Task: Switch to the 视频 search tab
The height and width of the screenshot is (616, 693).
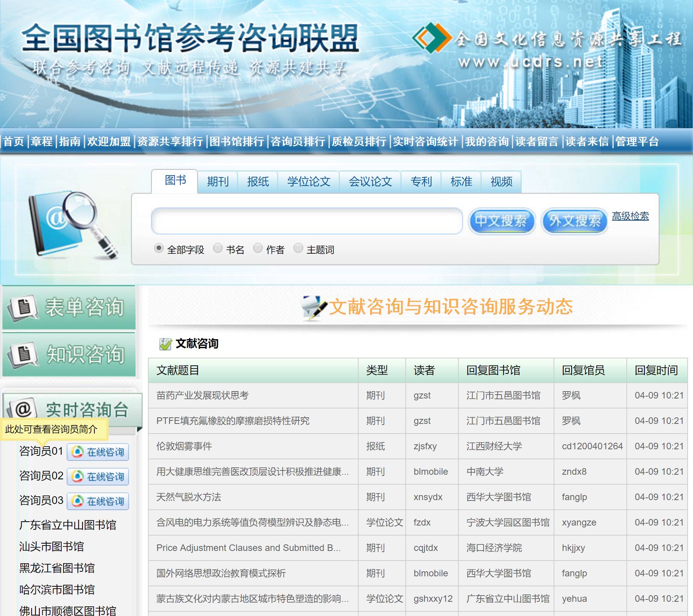Action: pyautogui.click(x=501, y=181)
